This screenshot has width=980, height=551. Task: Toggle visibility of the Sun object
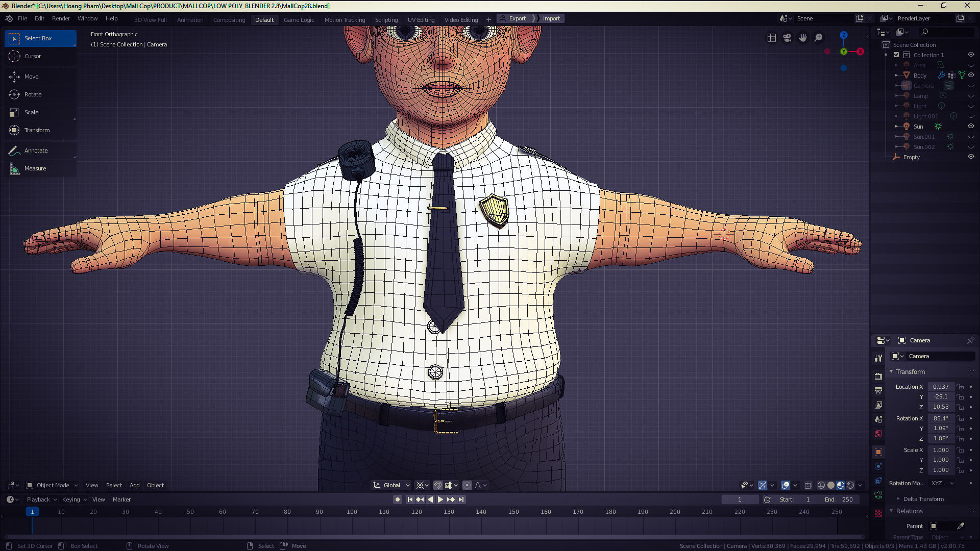[x=971, y=126]
